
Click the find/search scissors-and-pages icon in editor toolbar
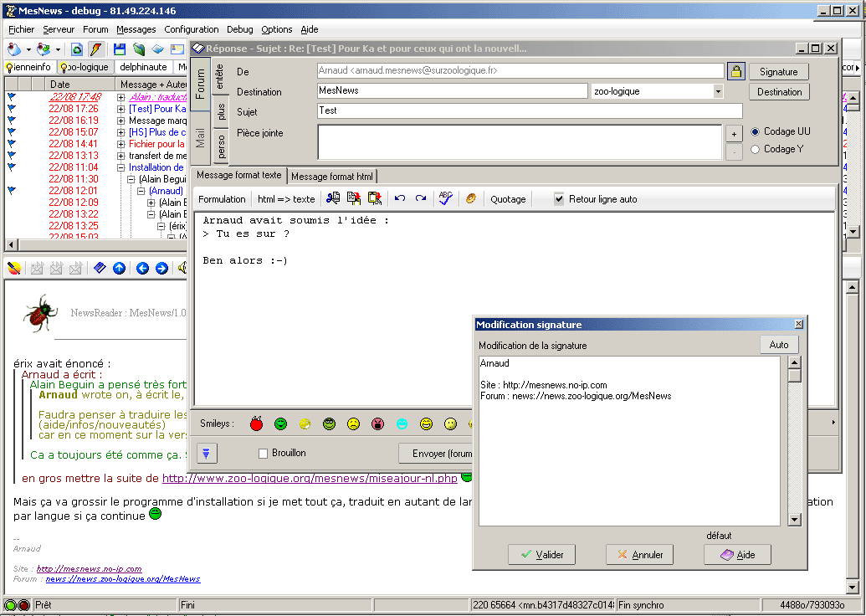pyautogui.click(x=333, y=198)
